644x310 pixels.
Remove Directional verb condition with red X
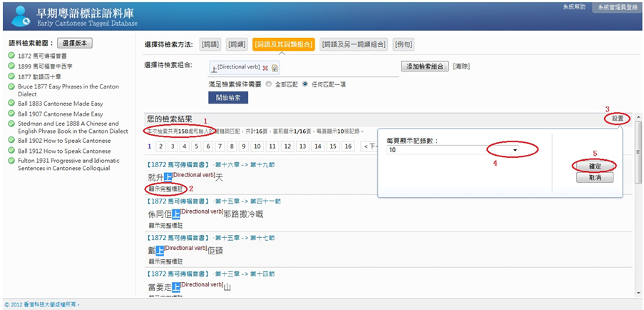pos(265,68)
